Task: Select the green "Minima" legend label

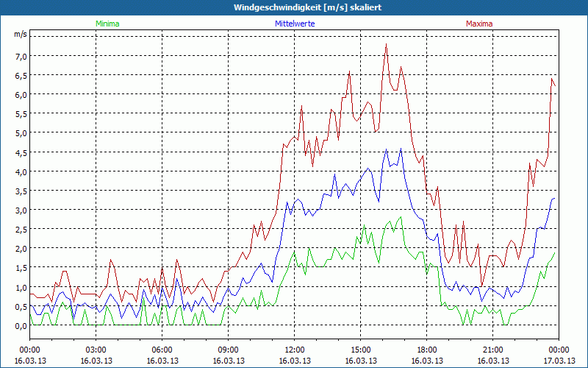Action: tap(107, 24)
